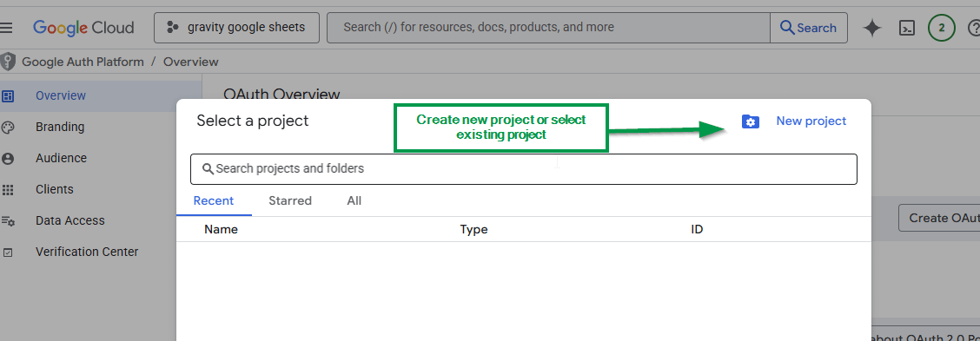Focus the Search projects and folders field
The image size is (980, 341).
pos(524,168)
